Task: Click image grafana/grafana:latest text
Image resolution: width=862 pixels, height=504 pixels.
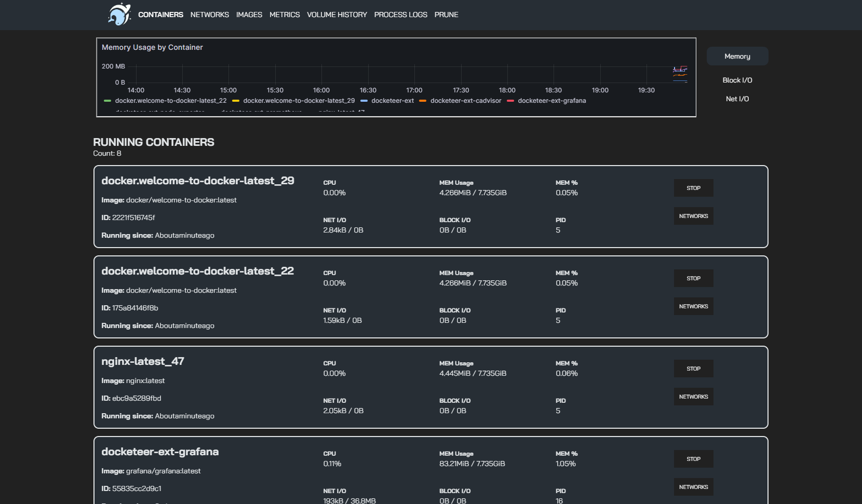Action: [163, 471]
